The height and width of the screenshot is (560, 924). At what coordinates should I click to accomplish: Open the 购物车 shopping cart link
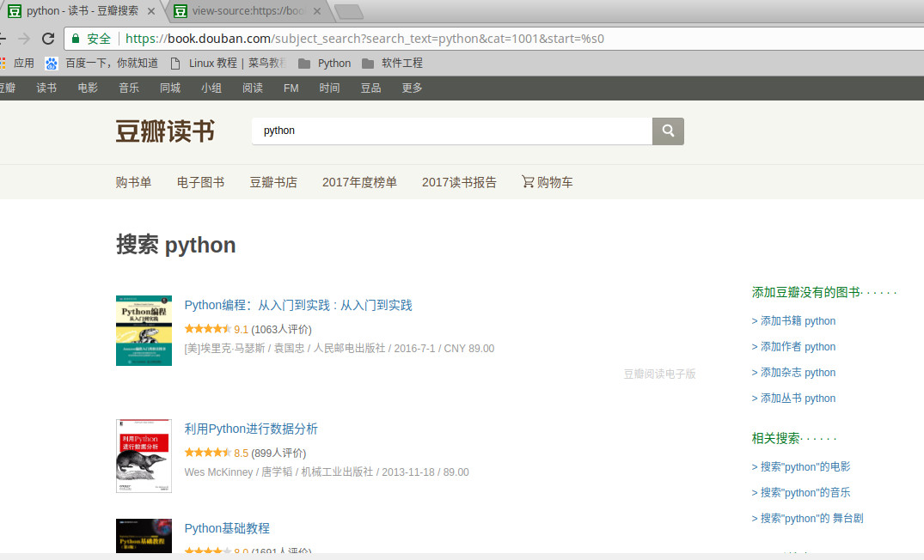[547, 182]
